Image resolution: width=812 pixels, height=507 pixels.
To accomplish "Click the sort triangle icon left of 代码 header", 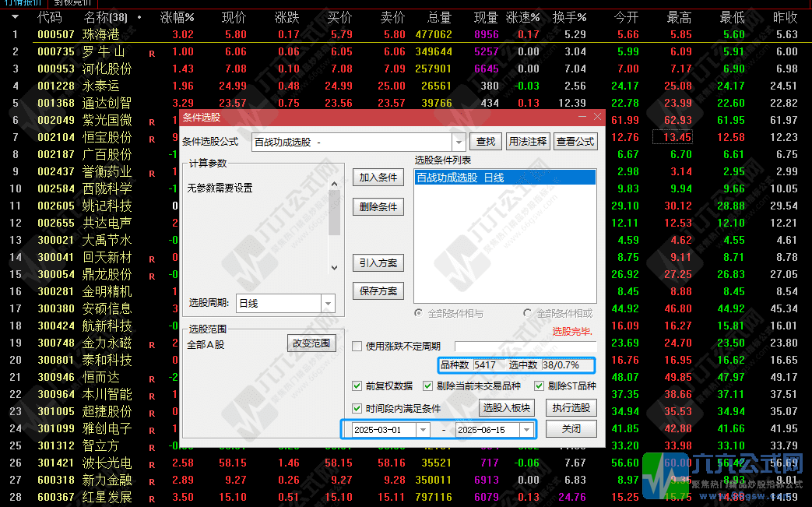I will [x=15, y=16].
